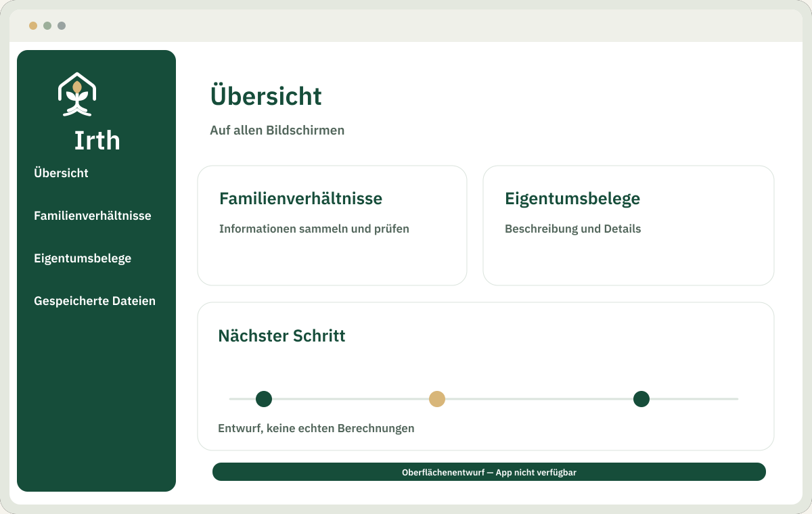
Task: Select the first green step marker
Action: [x=264, y=399]
